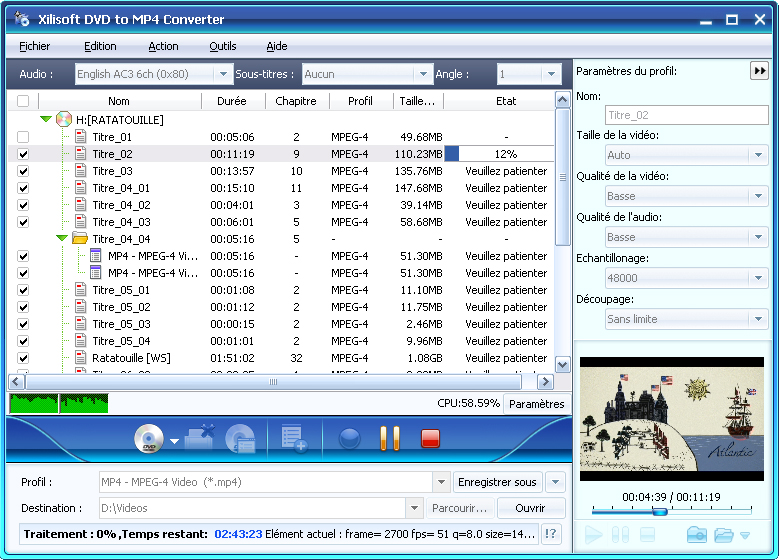Uncheck the Ratatouille [WS] checkbox
The width and height of the screenshot is (779, 560).
coord(23,358)
